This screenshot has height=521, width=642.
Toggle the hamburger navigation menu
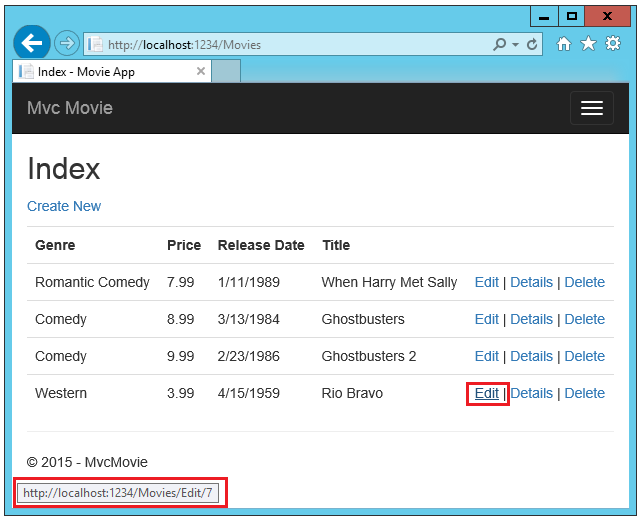[x=592, y=108]
